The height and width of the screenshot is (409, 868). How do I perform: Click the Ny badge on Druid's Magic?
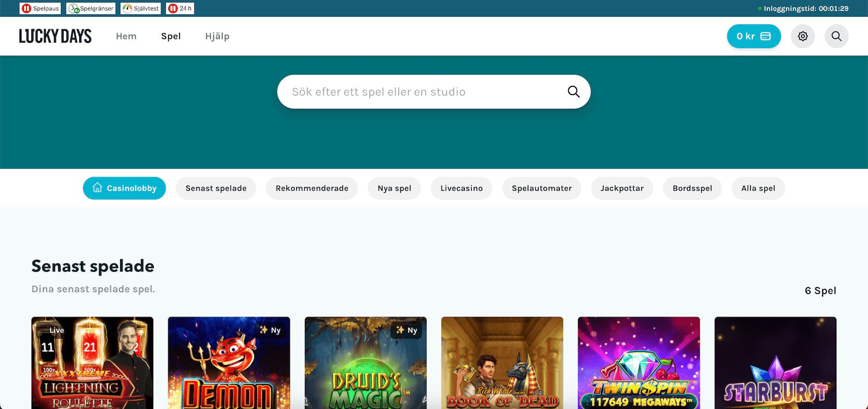point(407,330)
